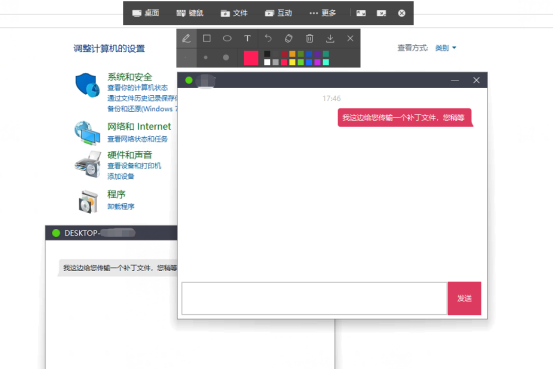Save annotation with the download icon

[x=330, y=39]
